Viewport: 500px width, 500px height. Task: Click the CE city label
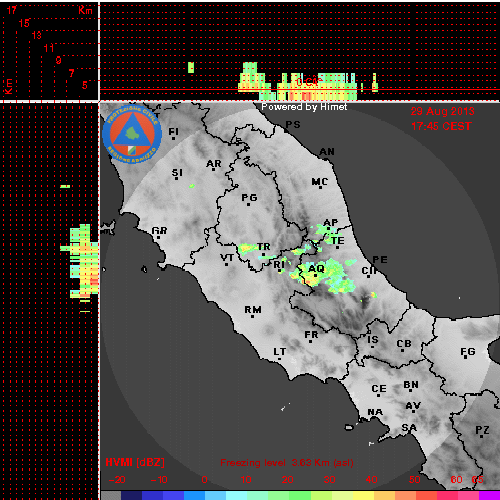(379, 389)
